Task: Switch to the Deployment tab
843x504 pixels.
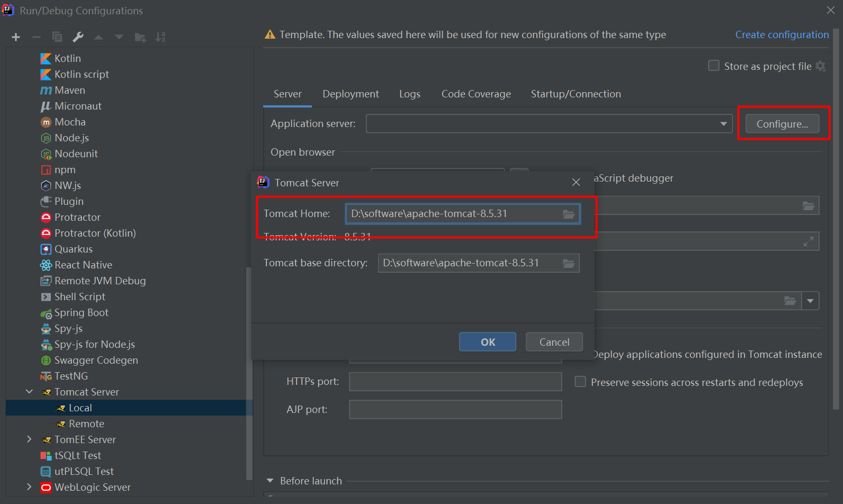Action: pos(351,94)
